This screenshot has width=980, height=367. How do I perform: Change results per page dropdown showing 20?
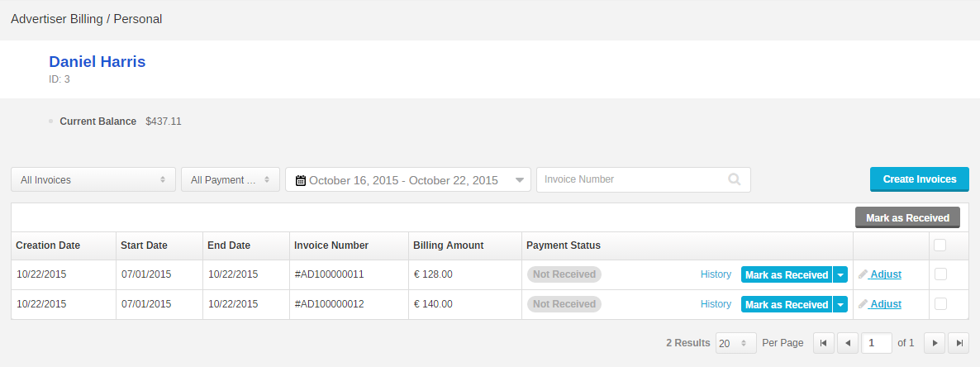(736, 343)
